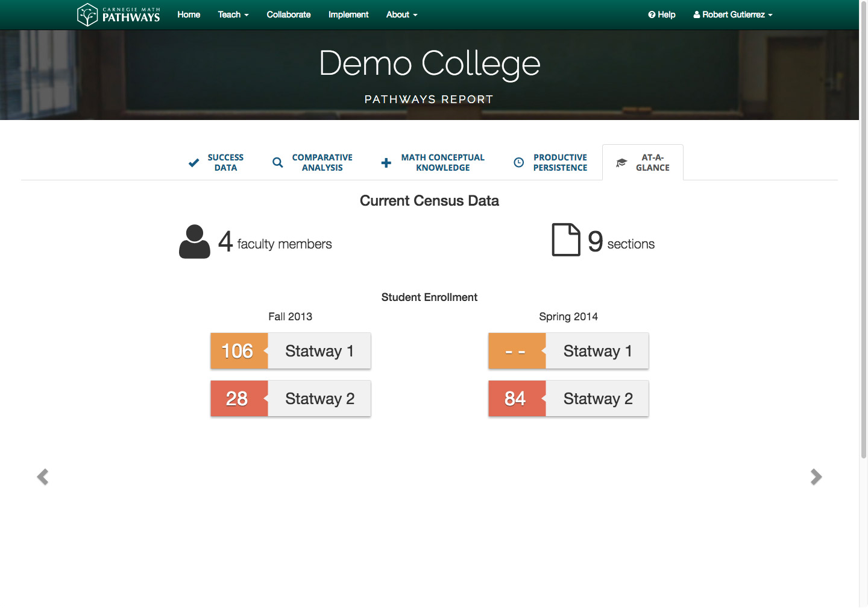Click the '4 faculty members' text
868x608 pixels.
tap(275, 242)
